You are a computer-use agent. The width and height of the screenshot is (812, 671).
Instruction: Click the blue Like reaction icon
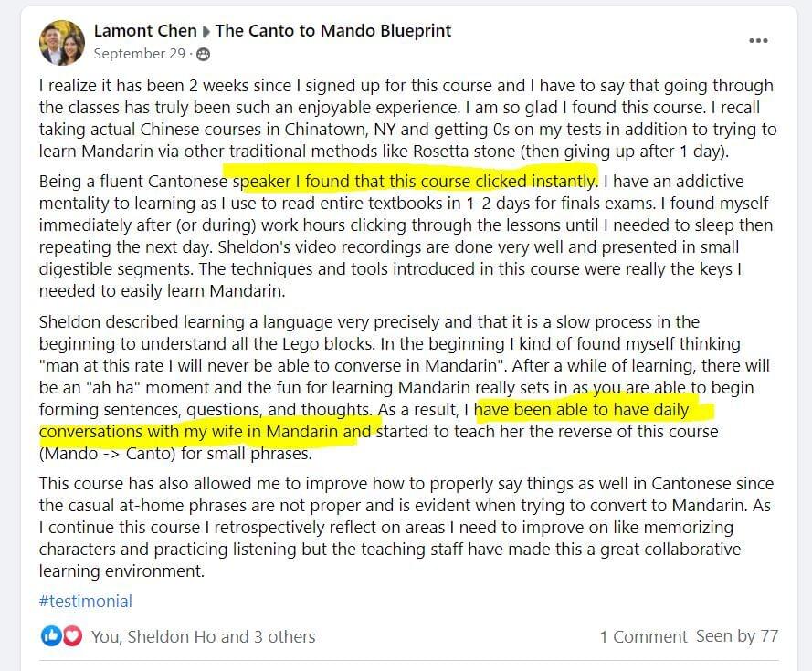[51, 635]
